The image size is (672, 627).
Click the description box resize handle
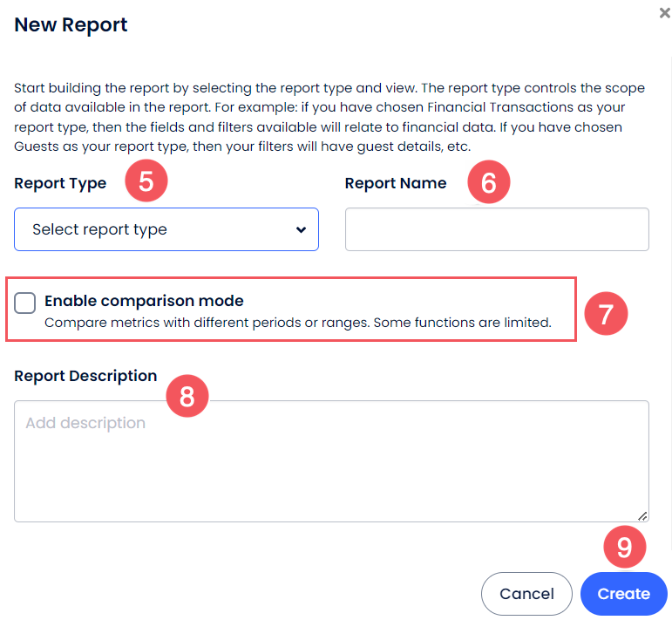tap(642, 515)
